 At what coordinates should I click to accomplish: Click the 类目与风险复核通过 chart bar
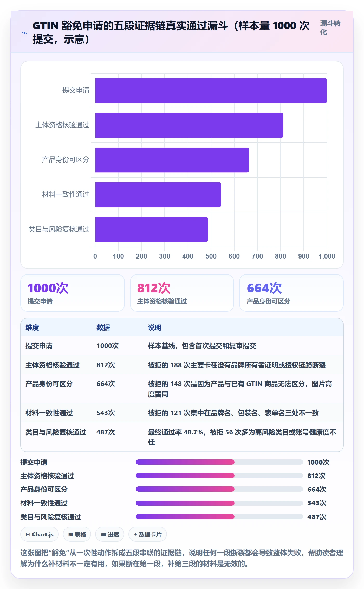tap(152, 229)
